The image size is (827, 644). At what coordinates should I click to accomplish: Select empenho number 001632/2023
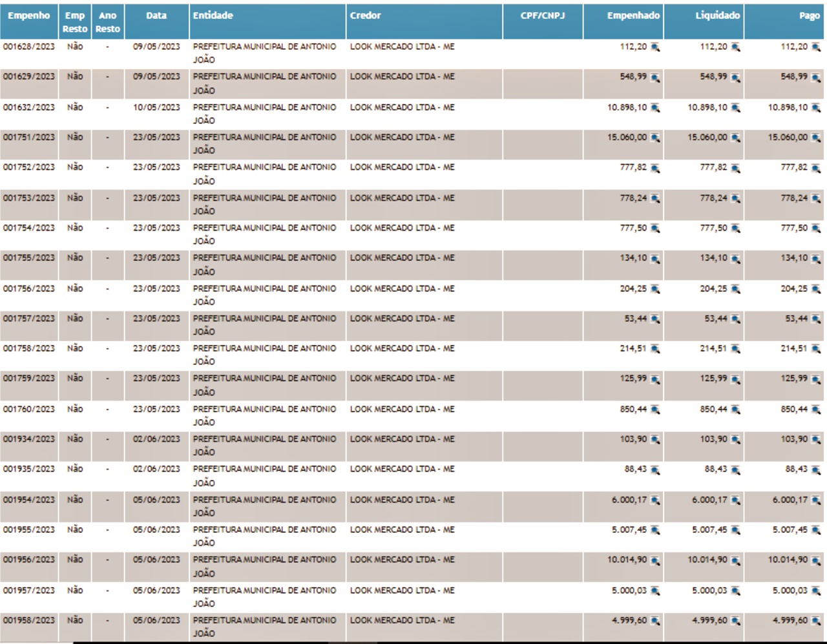tap(29, 107)
